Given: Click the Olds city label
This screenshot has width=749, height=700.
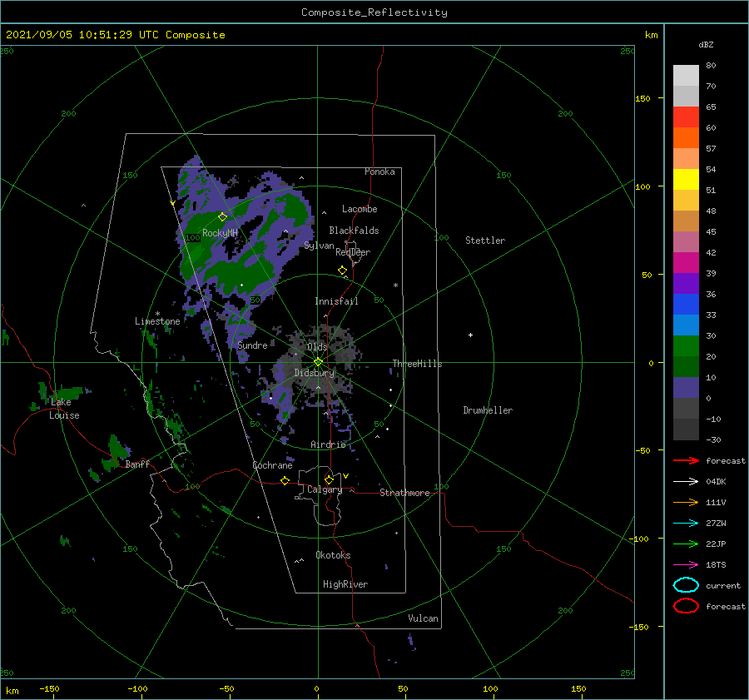Looking at the screenshot, I should coord(317,347).
